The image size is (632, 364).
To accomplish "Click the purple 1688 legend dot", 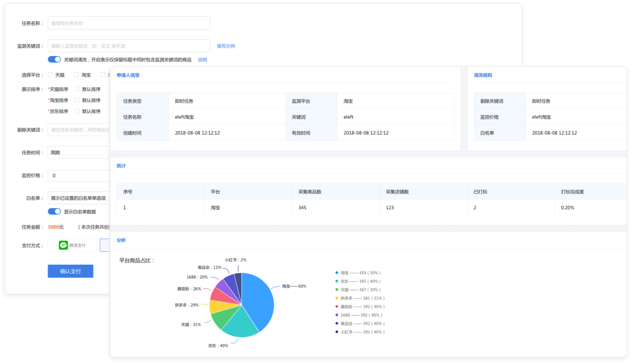I will (x=337, y=315).
